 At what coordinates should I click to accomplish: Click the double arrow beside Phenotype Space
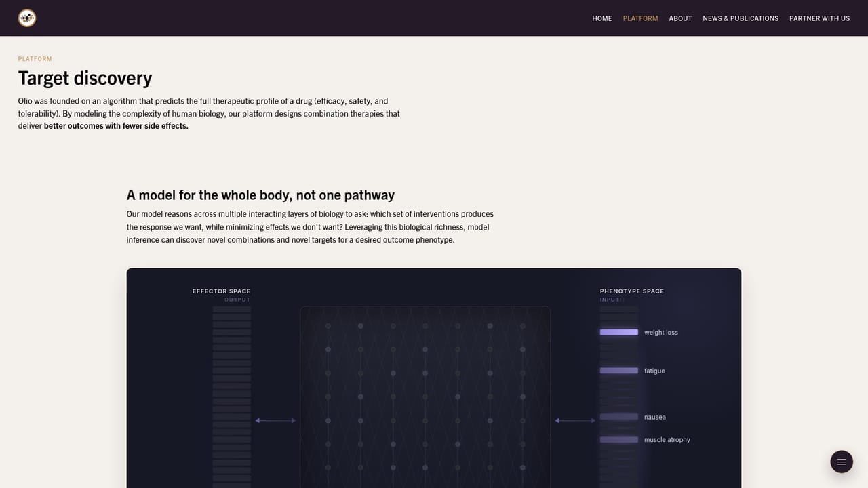[x=575, y=421]
